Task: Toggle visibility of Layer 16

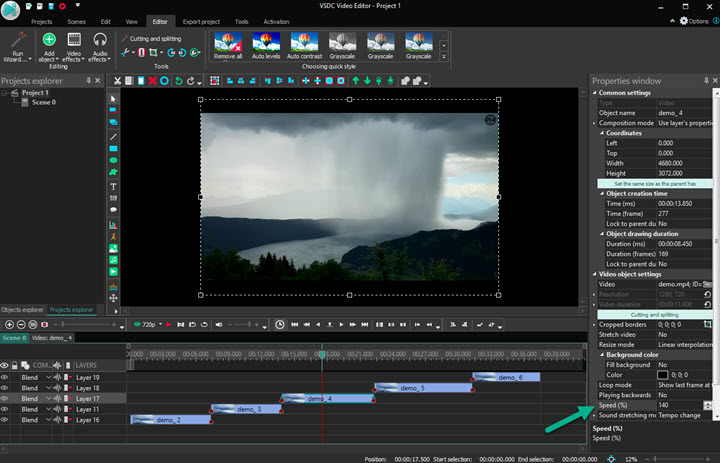Action: coord(5,420)
